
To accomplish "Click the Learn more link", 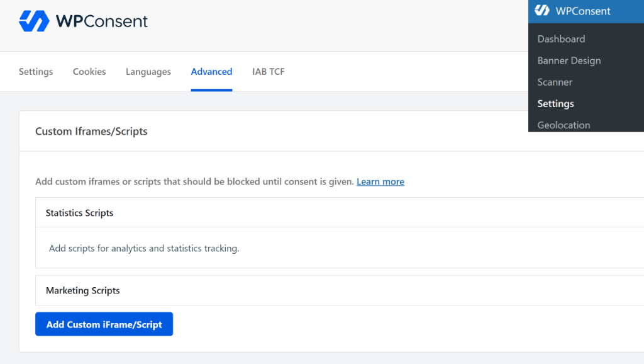I will (x=380, y=181).
